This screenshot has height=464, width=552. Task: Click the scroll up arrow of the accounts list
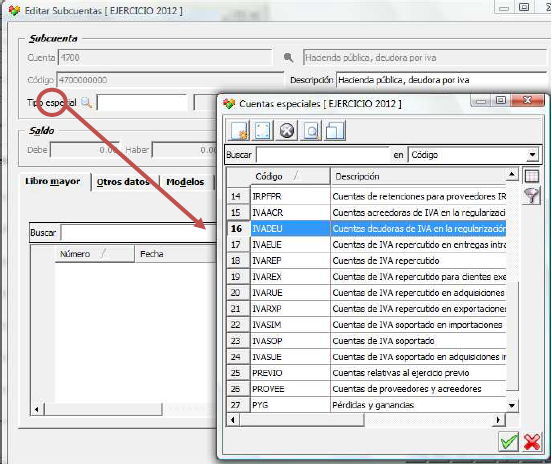click(512, 174)
